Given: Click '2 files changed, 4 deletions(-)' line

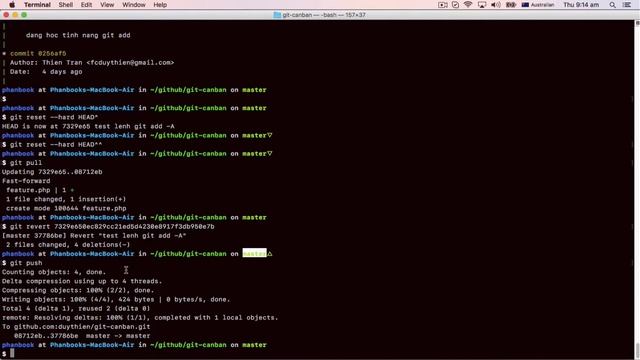Looking at the screenshot, I should pos(68,244).
